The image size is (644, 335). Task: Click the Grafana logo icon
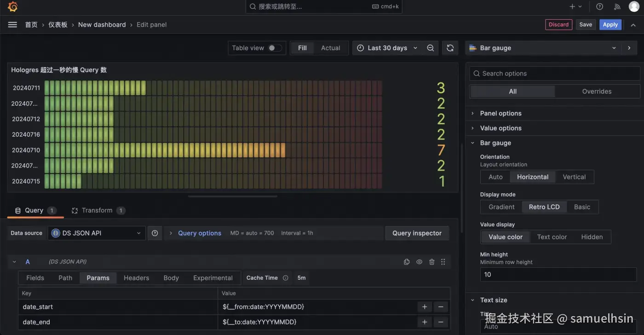[x=12, y=6]
